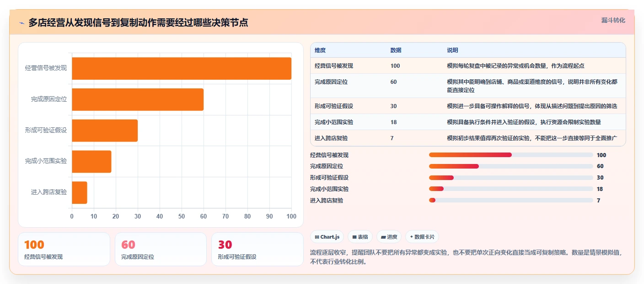The image size is (644, 284).
Task: Click the 进入跨店复验 bar in chart
Action: (x=80, y=192)
